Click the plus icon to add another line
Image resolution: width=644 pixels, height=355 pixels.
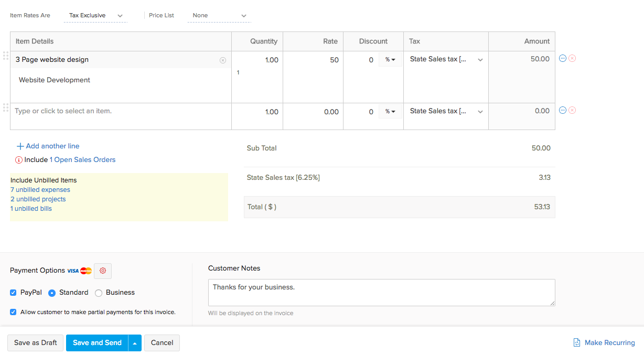[20, 146]
